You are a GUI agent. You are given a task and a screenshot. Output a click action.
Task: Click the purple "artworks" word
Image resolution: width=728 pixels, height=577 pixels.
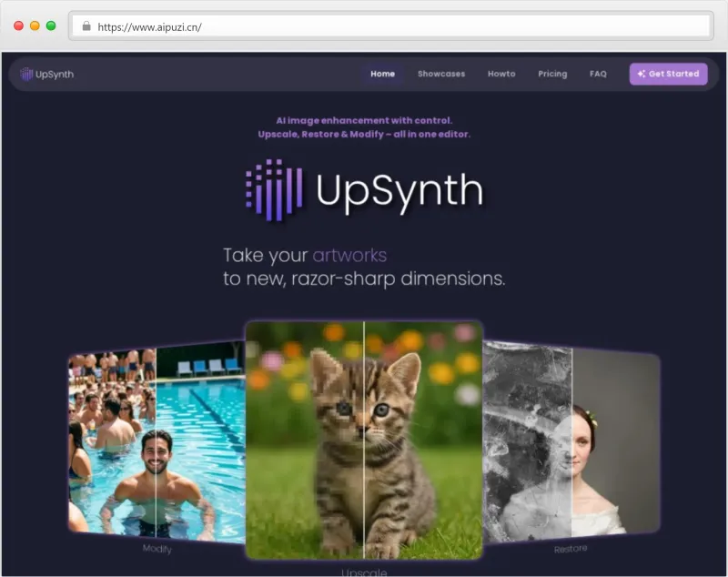click(349, 256)
